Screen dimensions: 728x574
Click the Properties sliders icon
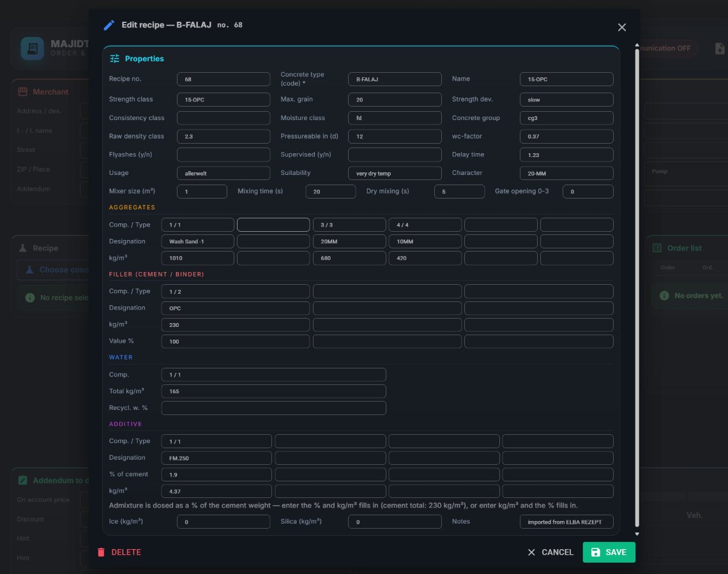(114, 59)
